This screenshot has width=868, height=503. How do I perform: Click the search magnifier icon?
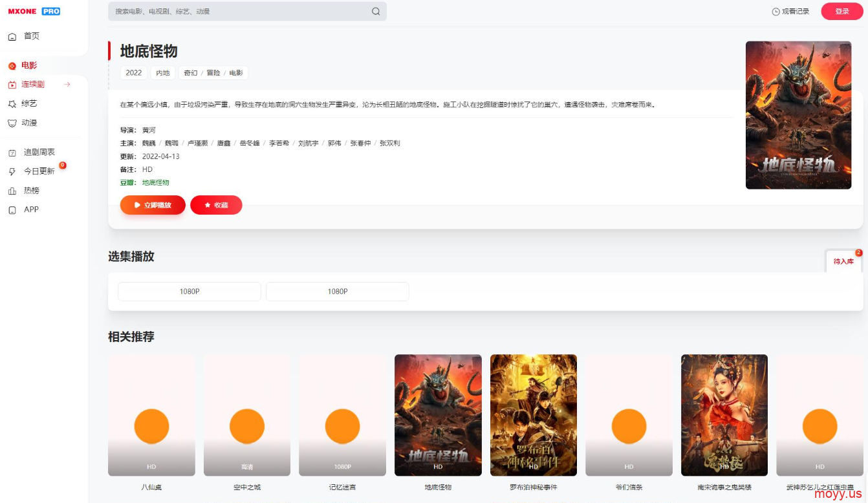click(376, 12)
